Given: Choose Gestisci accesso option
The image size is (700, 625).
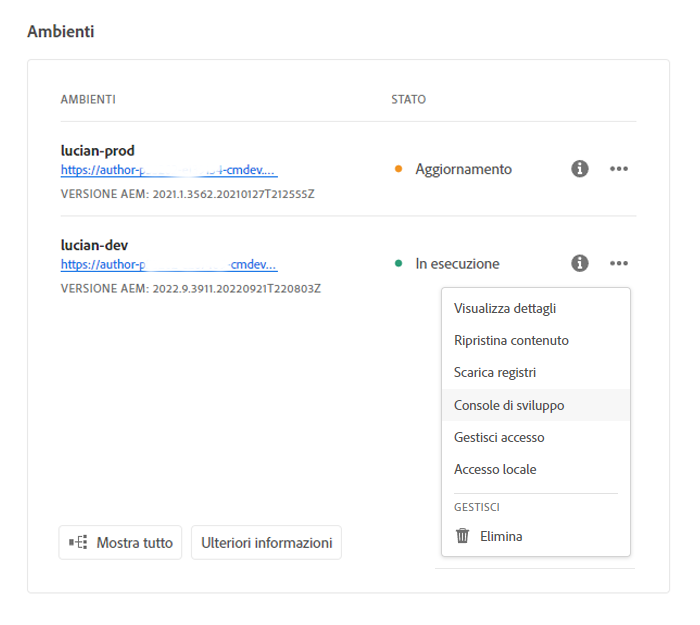Looking at the screenshot, I should (499, 437).
